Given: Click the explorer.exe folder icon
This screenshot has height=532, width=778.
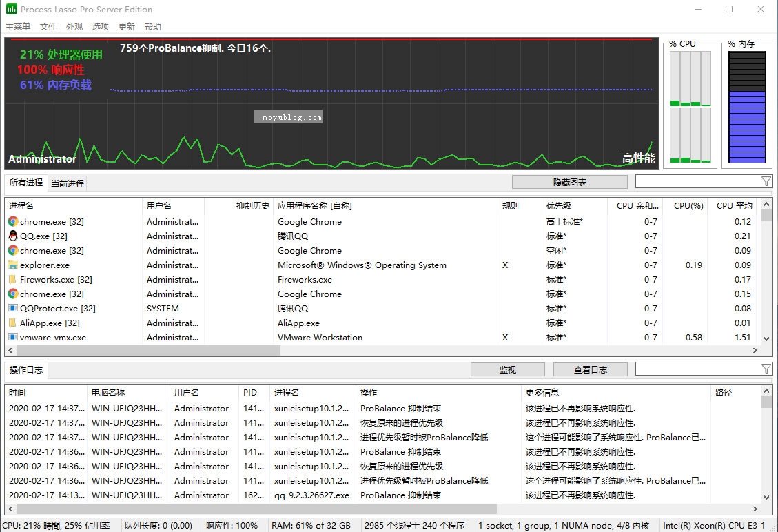Looking at the screenshot, I should [x=13, y=265].
